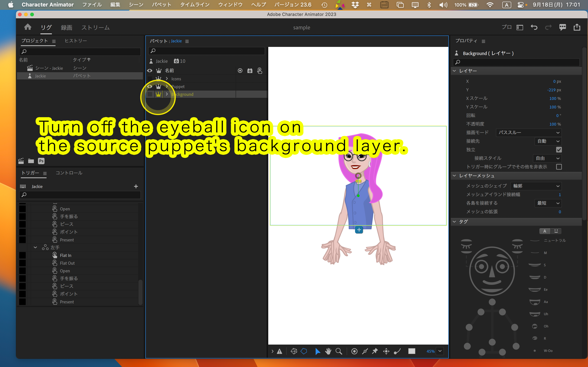Click the plus button to add a trigger
This screenshot has width=588, height=367.
(x=136, y=186)
